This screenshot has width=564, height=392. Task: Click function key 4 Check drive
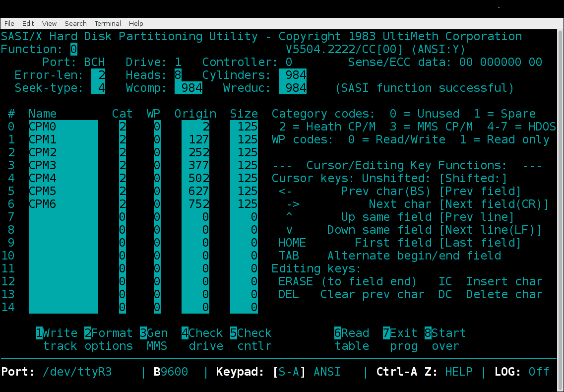[x=202, y=339]
